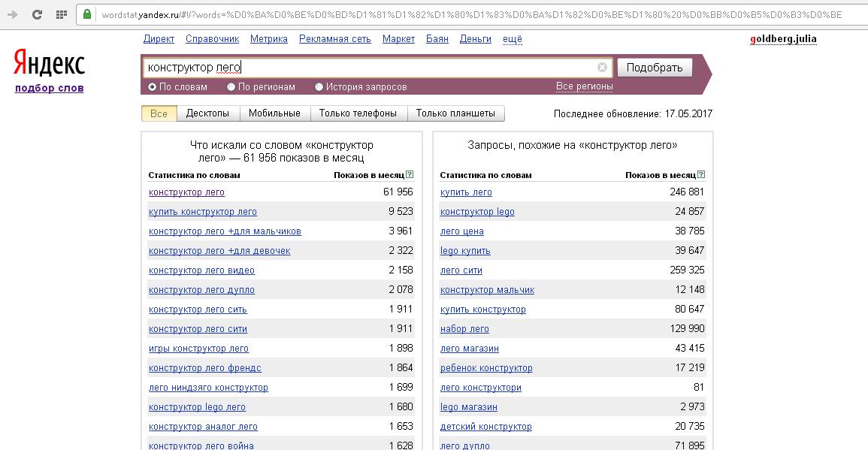
Task: Open 'лего конструктори' similar query link
Action: coord(480,388)
